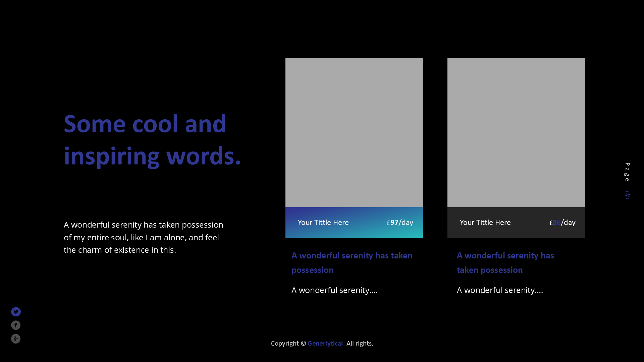Click the left card's blue subheading text
The height and width of the screenshot is (362, 644).
[352, 263]
